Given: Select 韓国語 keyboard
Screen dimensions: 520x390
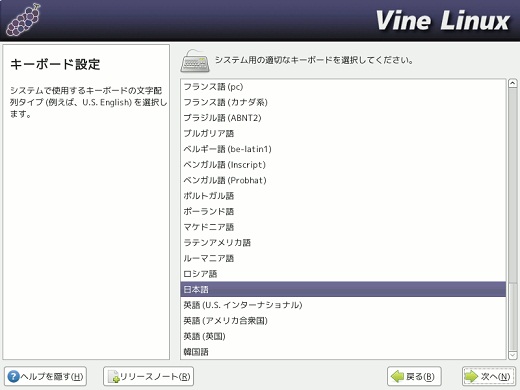Looking at the screenshot, I should click(x=343, y=352).
